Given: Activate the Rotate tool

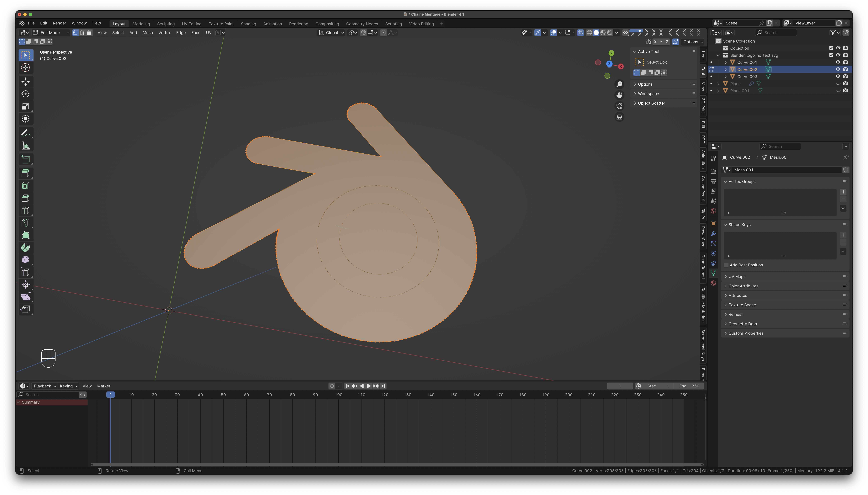Looking at the screenshot, I should click(25, 94).
